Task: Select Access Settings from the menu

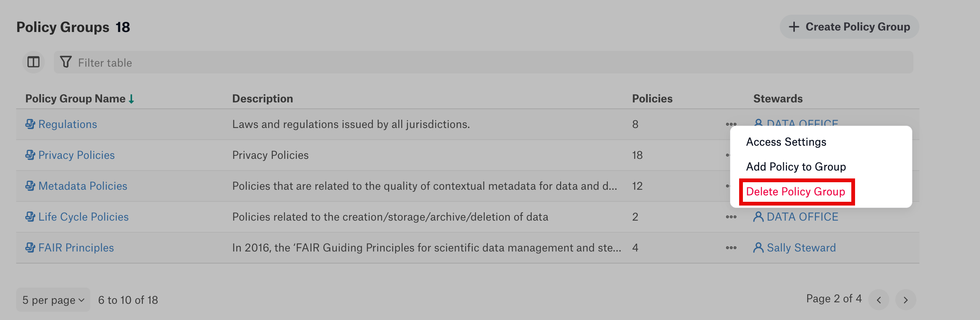Action: (x=786, y=142)
